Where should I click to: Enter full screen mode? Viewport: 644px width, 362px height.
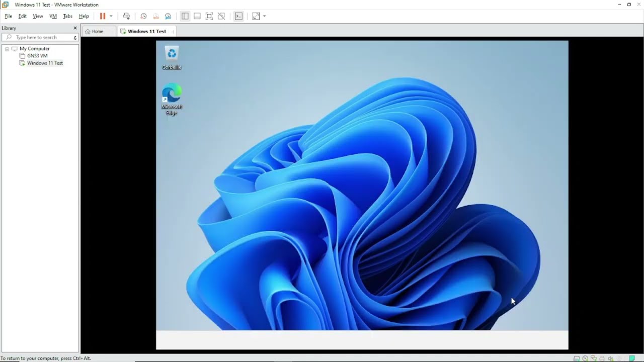pos(209,16)
